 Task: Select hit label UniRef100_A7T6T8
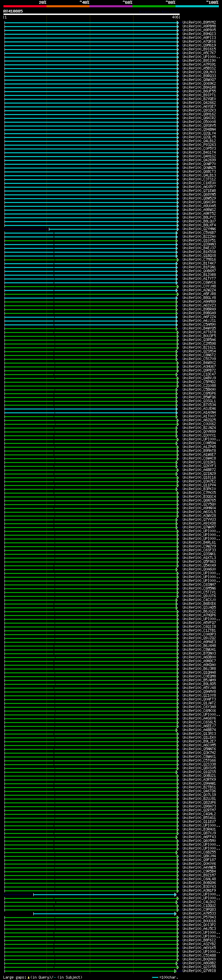click(x=199, y=332)
